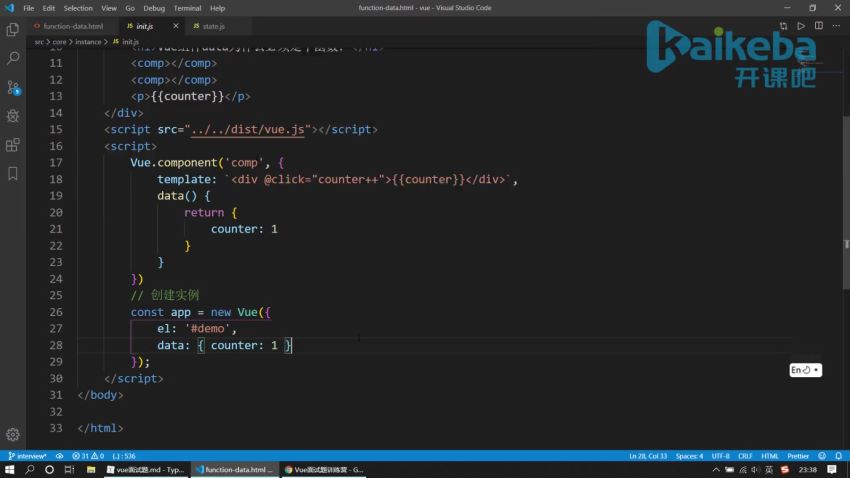Click the VS Code logo icon
The width and height of the screenshot is (850, 478).
click(9, 8)
